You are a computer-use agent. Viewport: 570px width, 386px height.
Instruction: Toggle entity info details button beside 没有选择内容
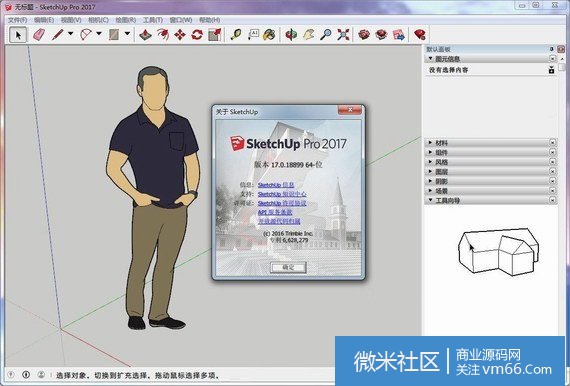tap(551, 70)
